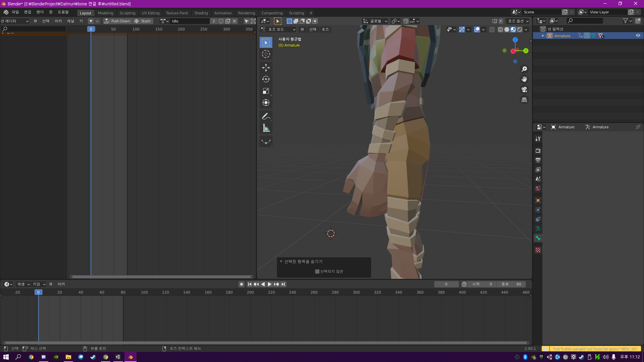Open the Scene properties tab

[x=538, y=179]
